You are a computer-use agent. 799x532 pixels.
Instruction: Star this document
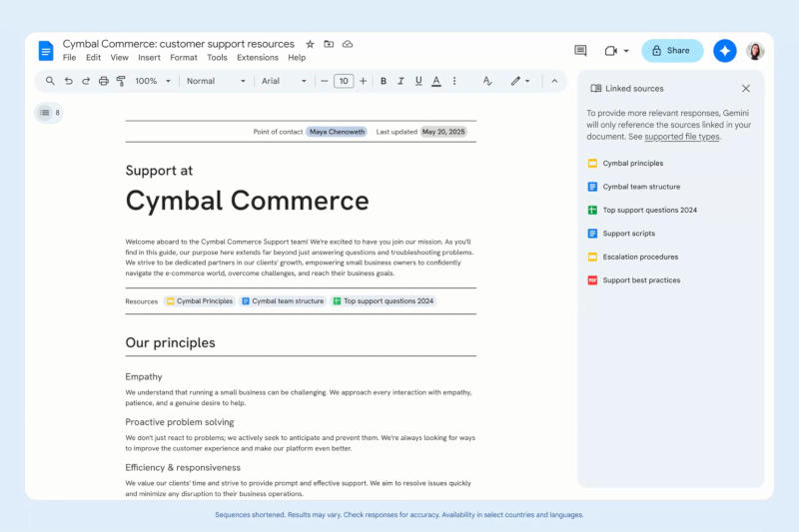[310, 44]
